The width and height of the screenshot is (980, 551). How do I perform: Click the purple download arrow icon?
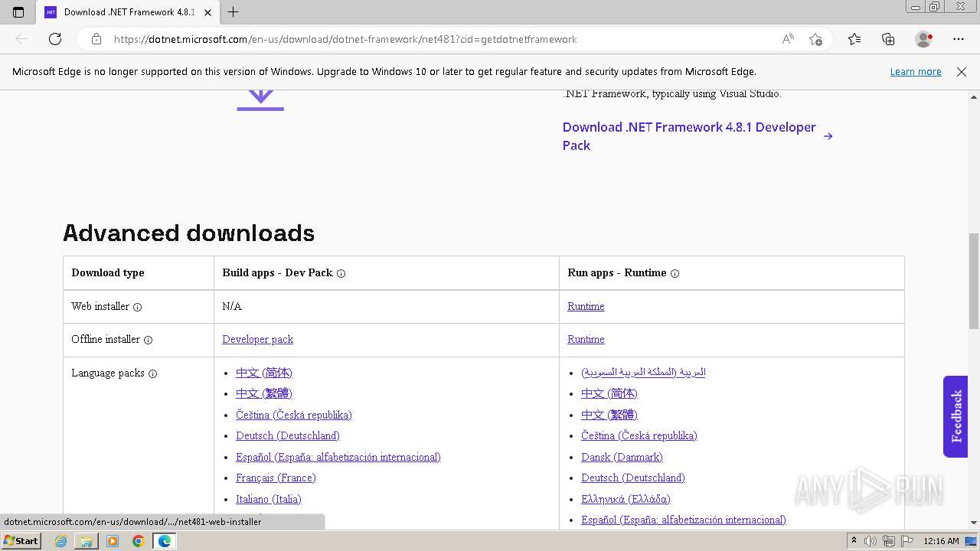(260, 100)
